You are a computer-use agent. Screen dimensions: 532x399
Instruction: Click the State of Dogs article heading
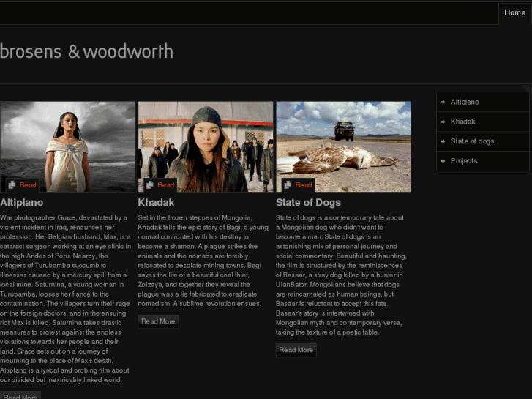click(x=308, y=203)
